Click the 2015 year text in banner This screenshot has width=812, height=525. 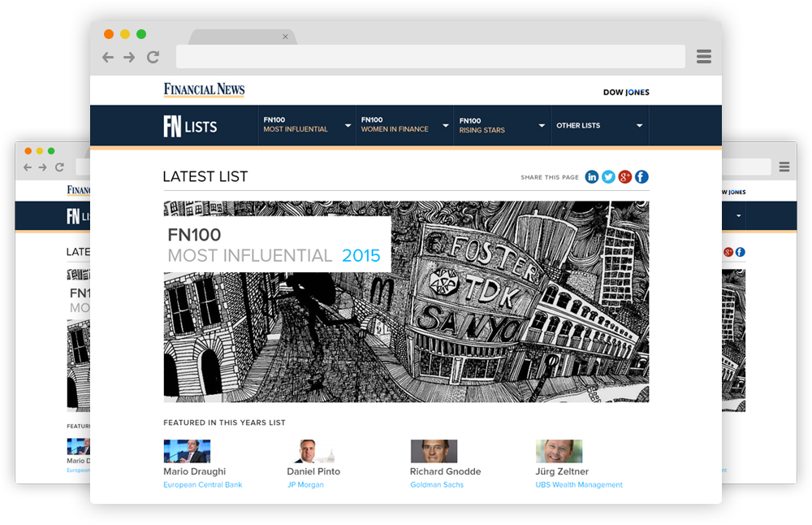click(361, 255)
